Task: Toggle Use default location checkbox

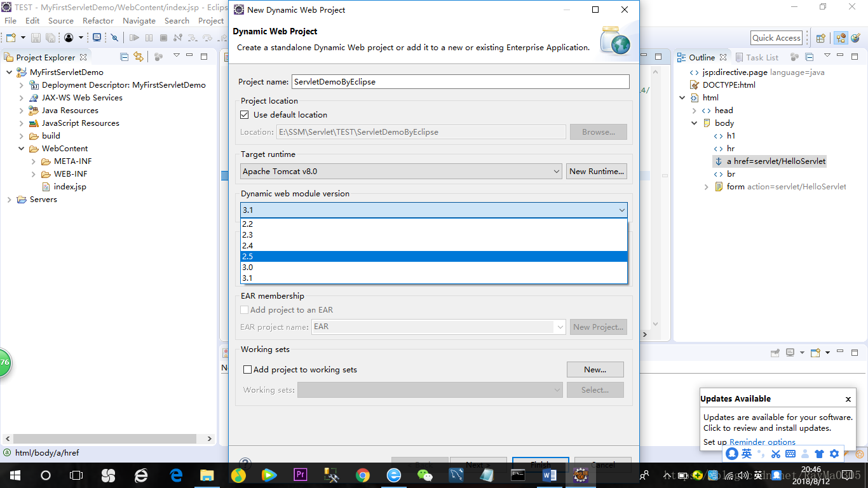Action: tap(244, 115)
